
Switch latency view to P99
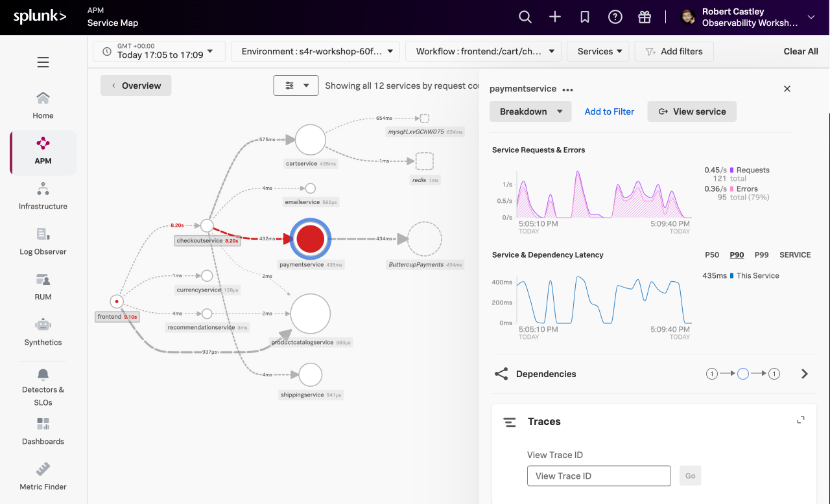tap(761, 255)
